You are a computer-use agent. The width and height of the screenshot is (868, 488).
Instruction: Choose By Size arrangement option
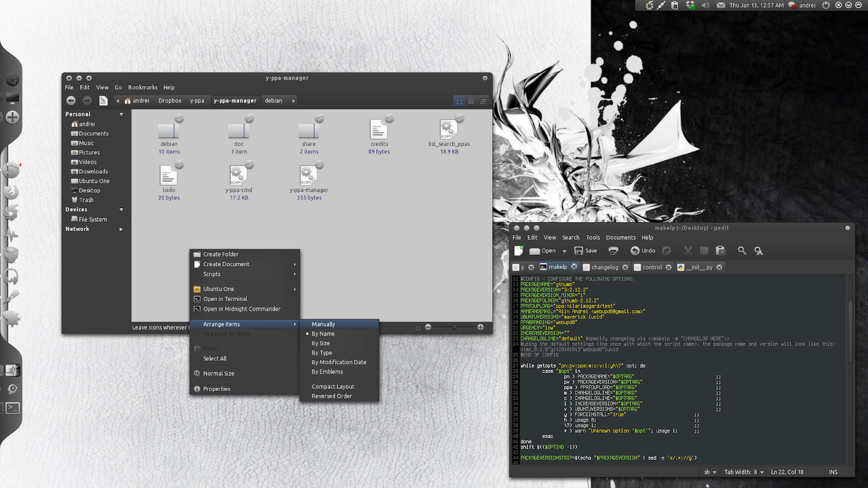point(339,343)
